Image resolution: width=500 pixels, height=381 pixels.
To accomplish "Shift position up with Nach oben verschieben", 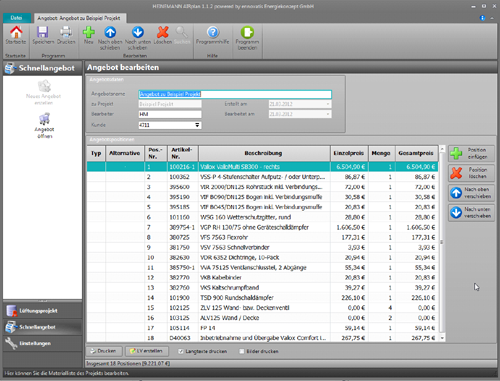I will coord(471,193).
